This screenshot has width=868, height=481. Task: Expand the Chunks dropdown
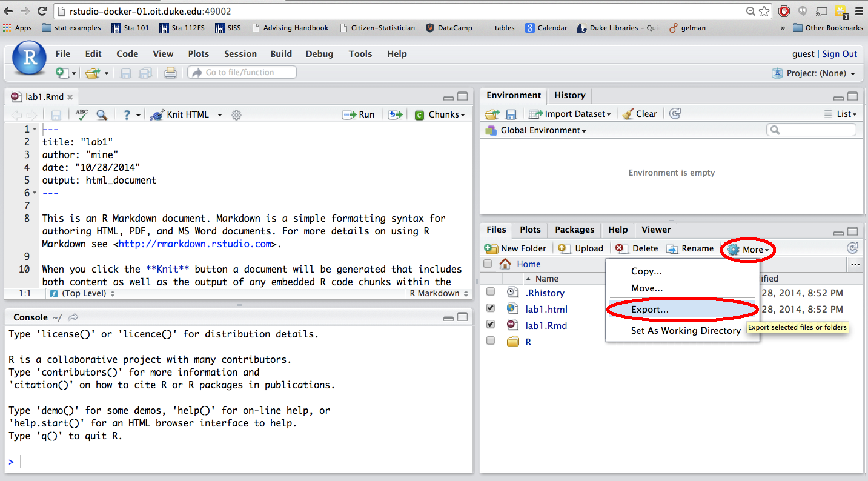[x=440, y=114]
